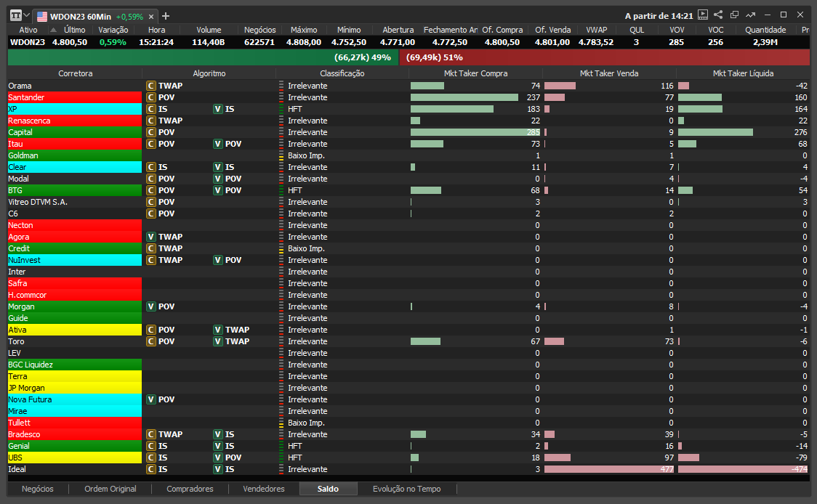
Task: Click the V sell badge in Morgan row
Action: [151, 306]
